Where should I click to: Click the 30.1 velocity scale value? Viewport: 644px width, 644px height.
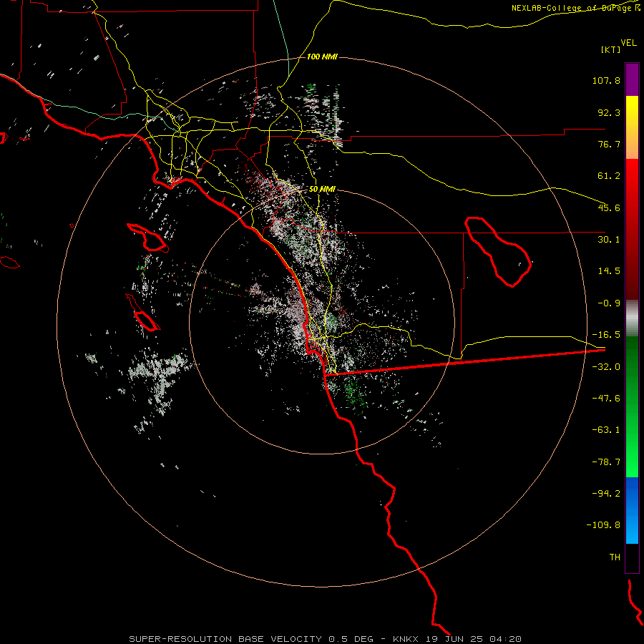click(609, 240)
